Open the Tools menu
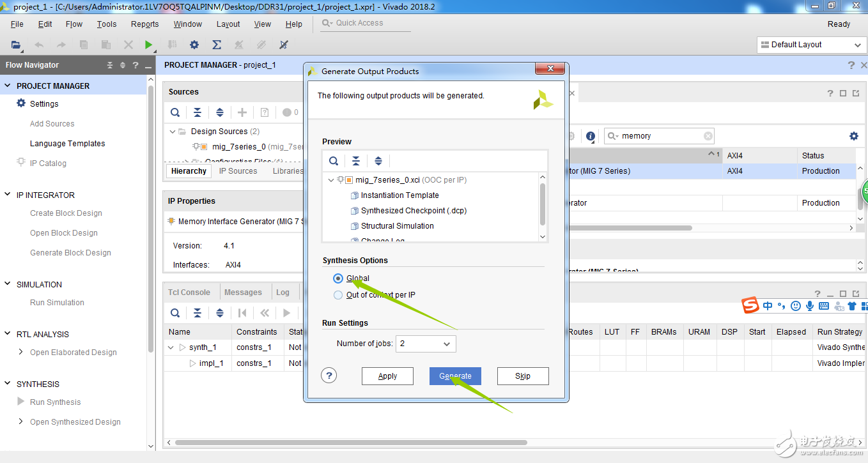 107,24
